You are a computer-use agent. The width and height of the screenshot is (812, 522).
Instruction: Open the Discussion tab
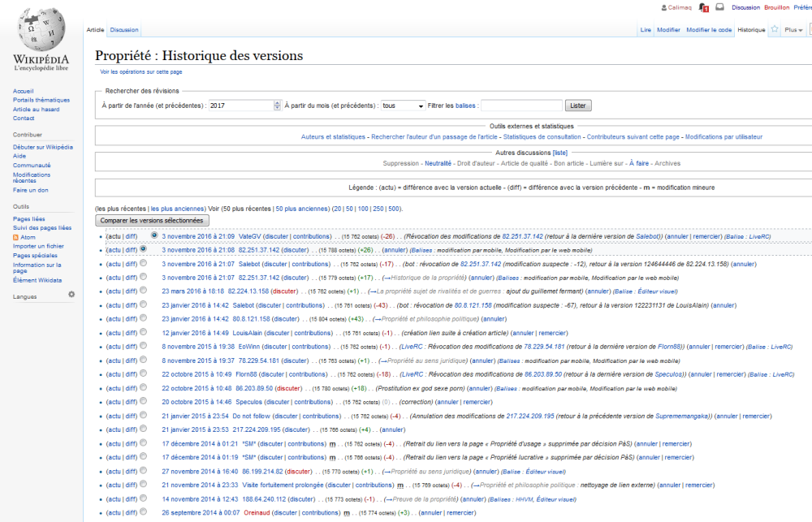[x=124, y=30]
